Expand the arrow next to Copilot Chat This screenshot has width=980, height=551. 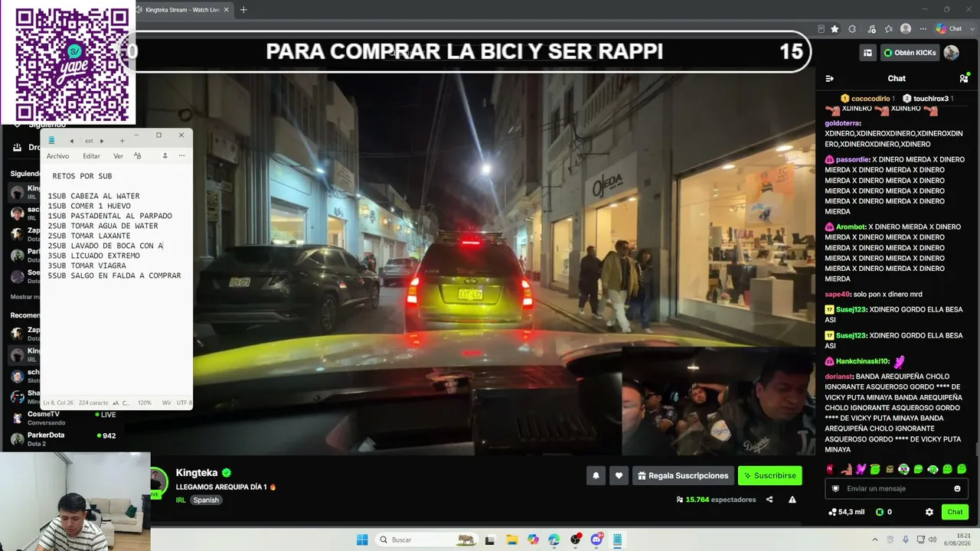[971, 29]
